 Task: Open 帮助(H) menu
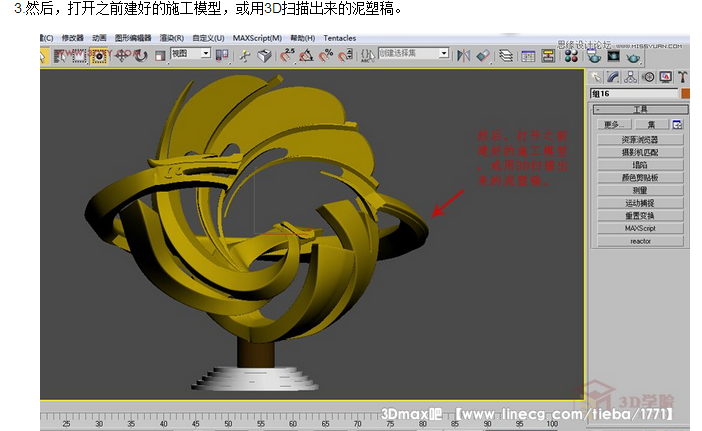pos(303,38)
